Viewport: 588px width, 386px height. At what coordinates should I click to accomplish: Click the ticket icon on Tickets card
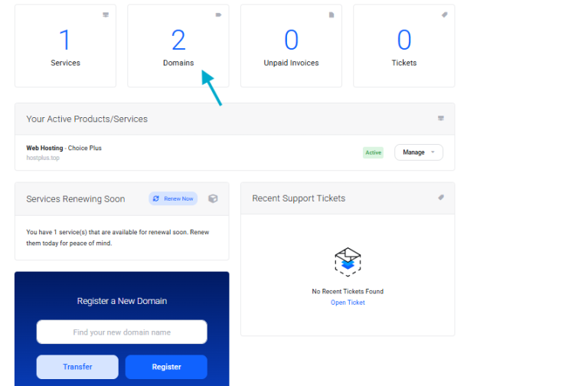tap(444, 15)
